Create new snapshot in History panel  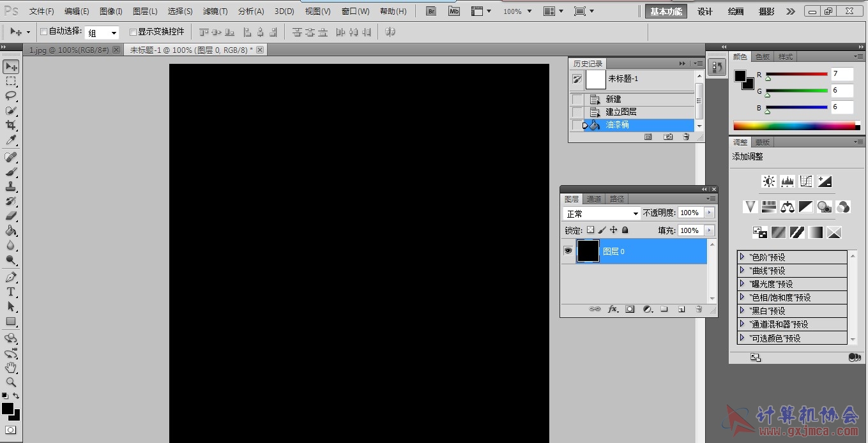coord(668,137)
